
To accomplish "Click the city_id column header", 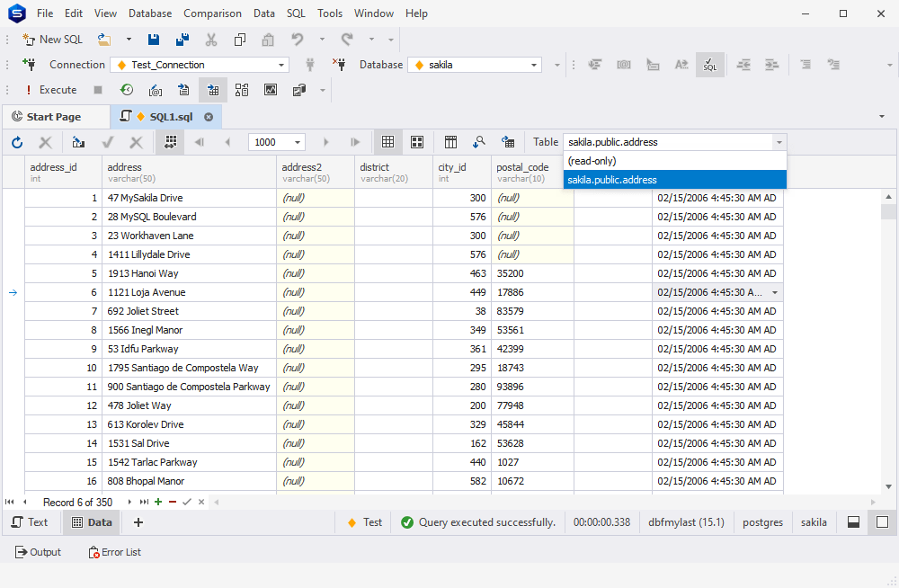I will 461,172.
